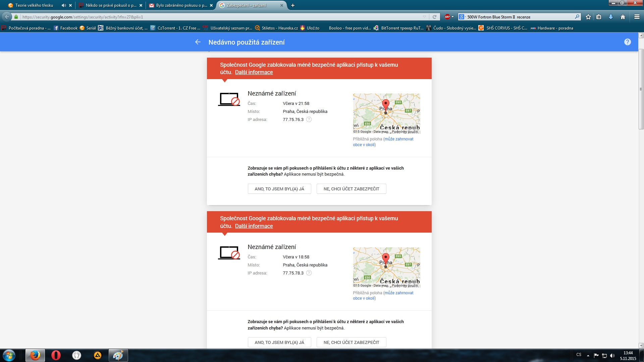Show hidden system tray icons
644x362 pixels.
(x=588, y=355)
